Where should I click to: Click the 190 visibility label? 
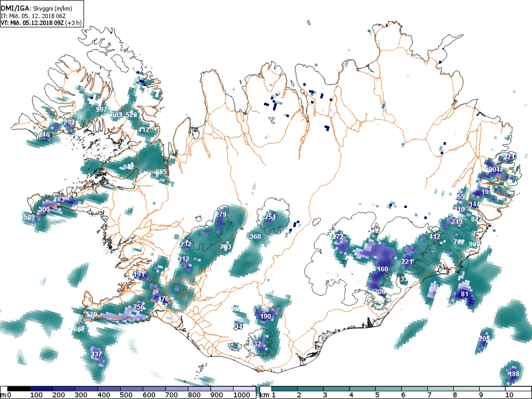(265, 316)
